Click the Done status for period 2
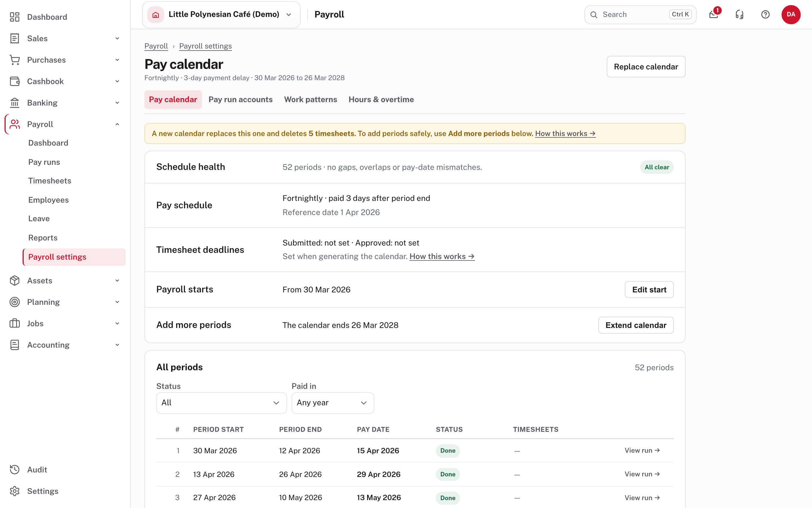The height and width of the screenshot is (508, 812). pyautogui.click(x=448, y=474)
